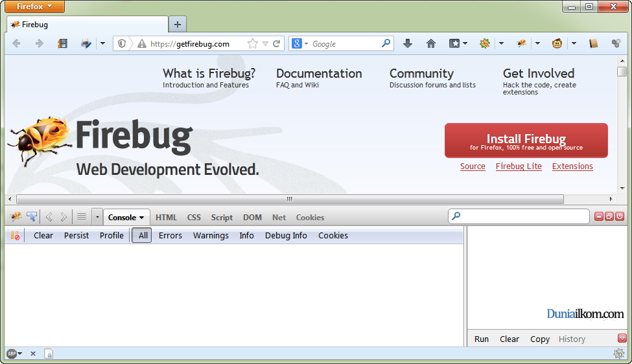Click the film strip toolbar icon
The width and height of the screenshot is (632, 364).
(x=62, y=43)
